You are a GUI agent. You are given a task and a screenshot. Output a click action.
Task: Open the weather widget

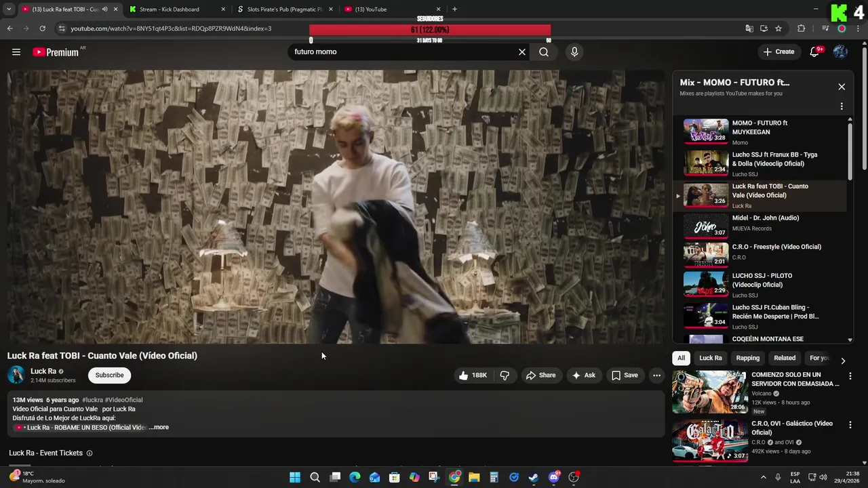click(x=37, y=477)
